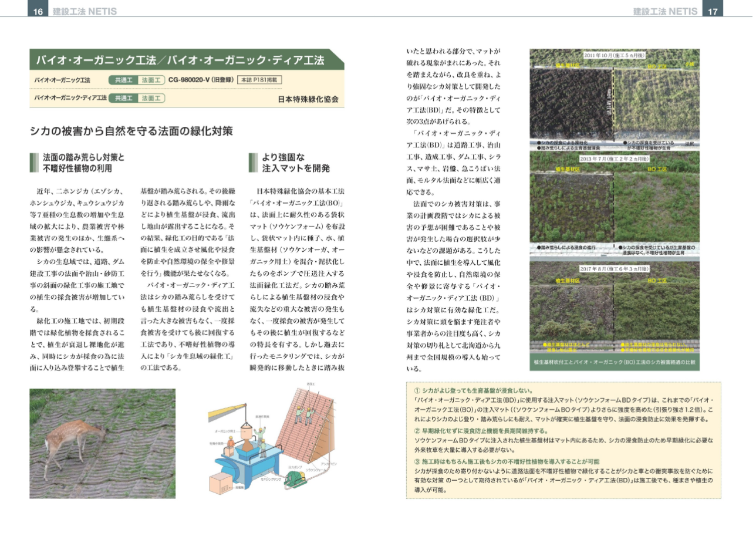The width and height of the screenshot is (756, 533).
Task: Click the 法面工 tag in the first row
Action: click(151, 79)
